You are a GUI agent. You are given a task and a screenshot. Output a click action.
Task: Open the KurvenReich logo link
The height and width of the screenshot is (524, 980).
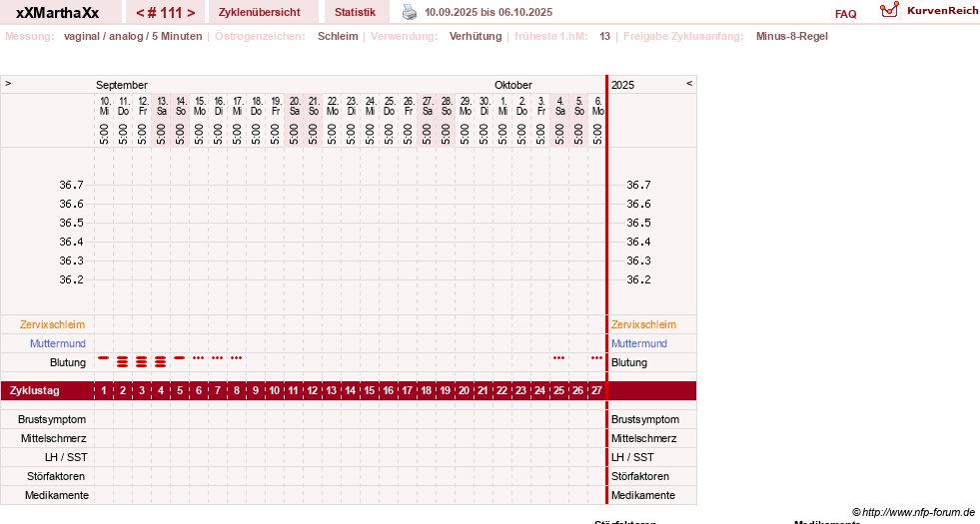pyautogui.click(x=929, y=10)
